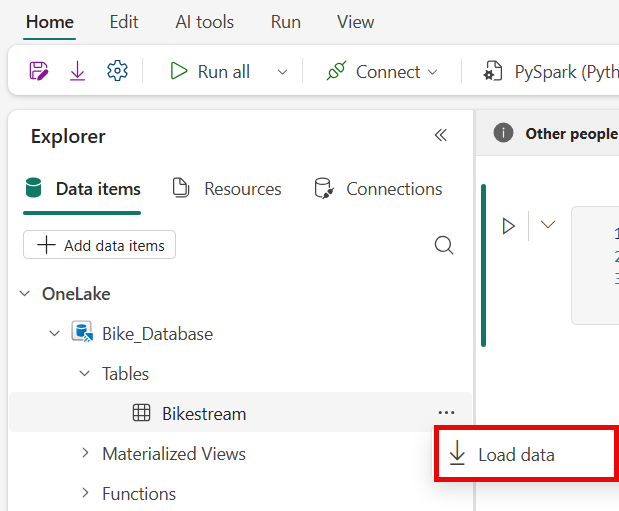
Task: Open the AI tools ribbon tab
Action: click(204, 22)
